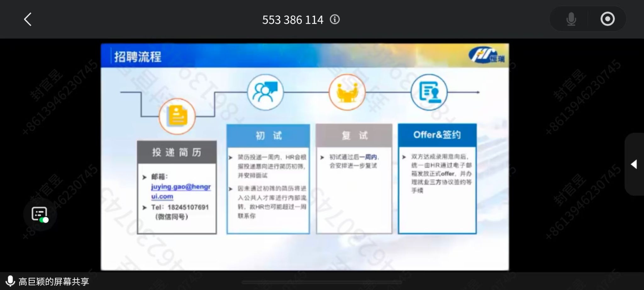The height and width of the screenshot is (290, 644).
Task: Tap the orange handshake meeting icon
Action: tap(347, 92)
